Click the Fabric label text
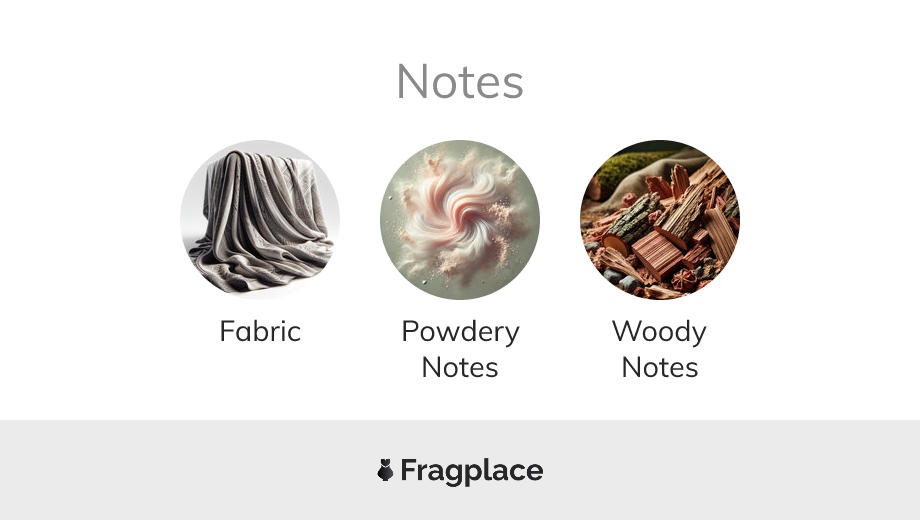 tap(260, 332)
